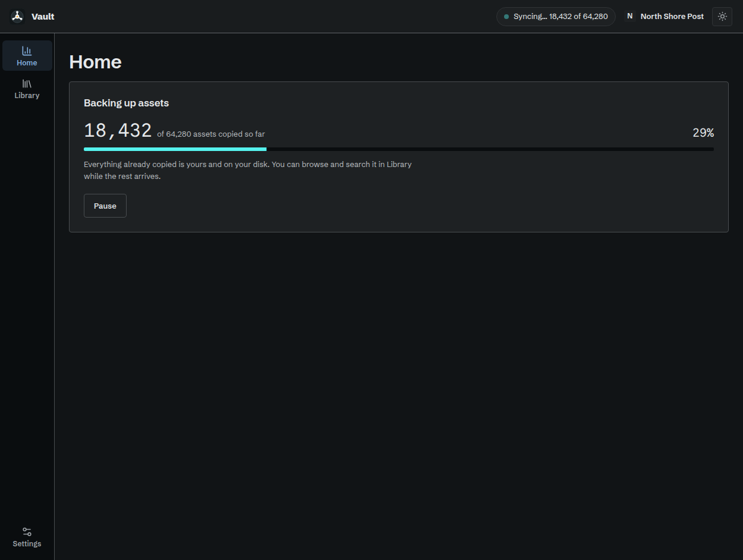
Task: Click the 29% progress label
Action: tap(703, 133)
